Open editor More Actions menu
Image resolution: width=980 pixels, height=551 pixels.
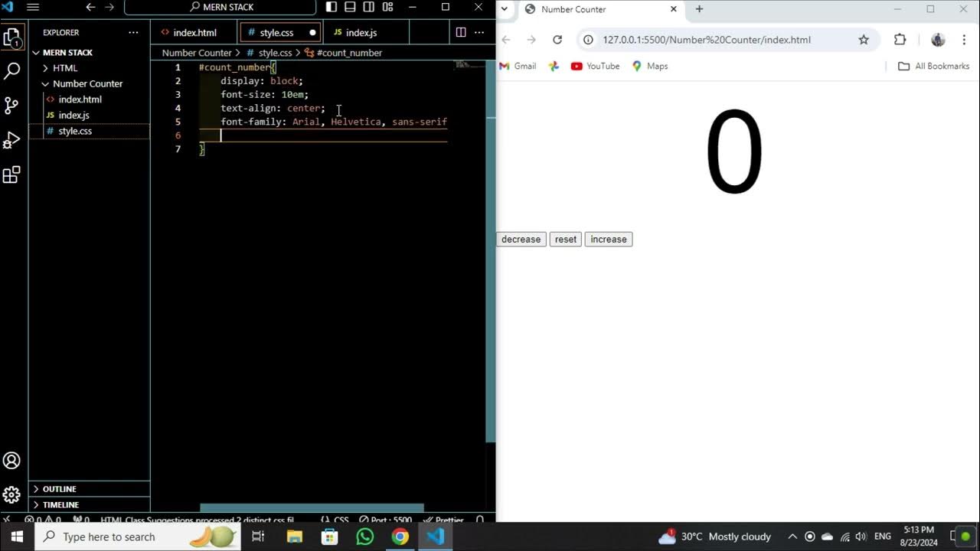(479, 32)
